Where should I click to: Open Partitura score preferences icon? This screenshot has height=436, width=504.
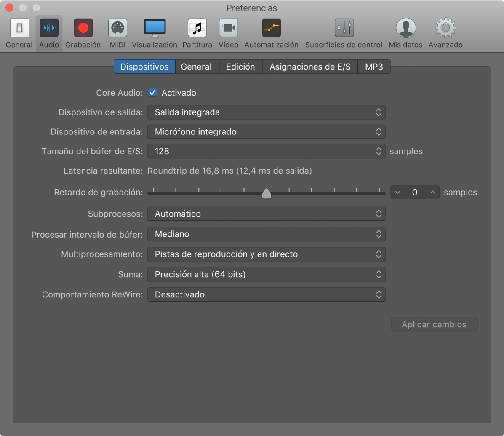click(x=197, y=28)
